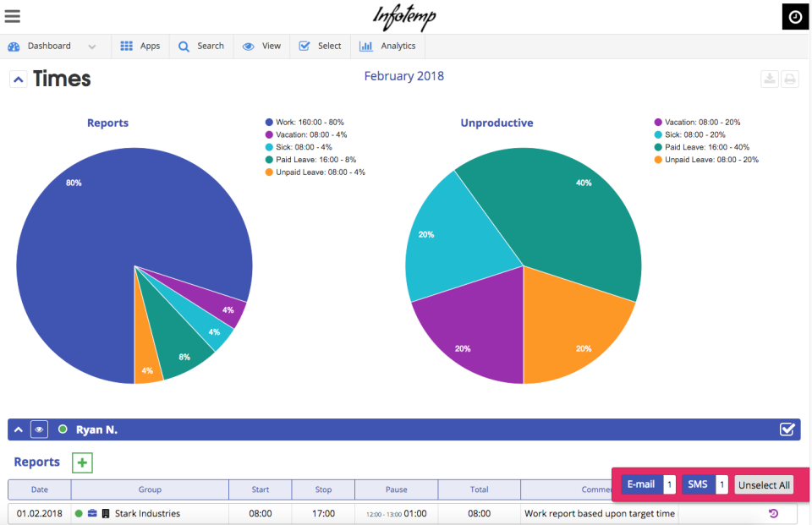Open the Dashboard dropdown menu
The image size is (812, 525).
[91, 46]
